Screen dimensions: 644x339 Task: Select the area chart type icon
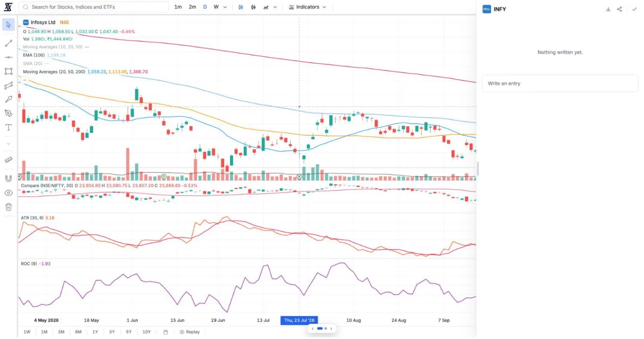(267, 7)
